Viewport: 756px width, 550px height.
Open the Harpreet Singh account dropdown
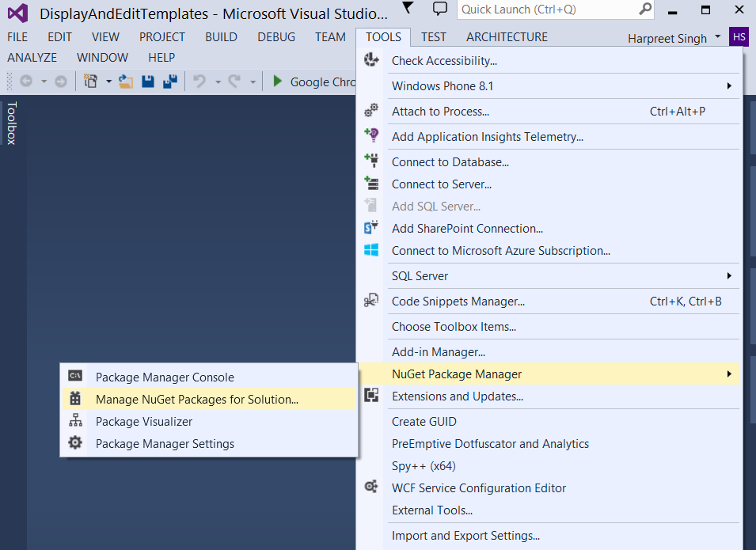tap(717, 37)
